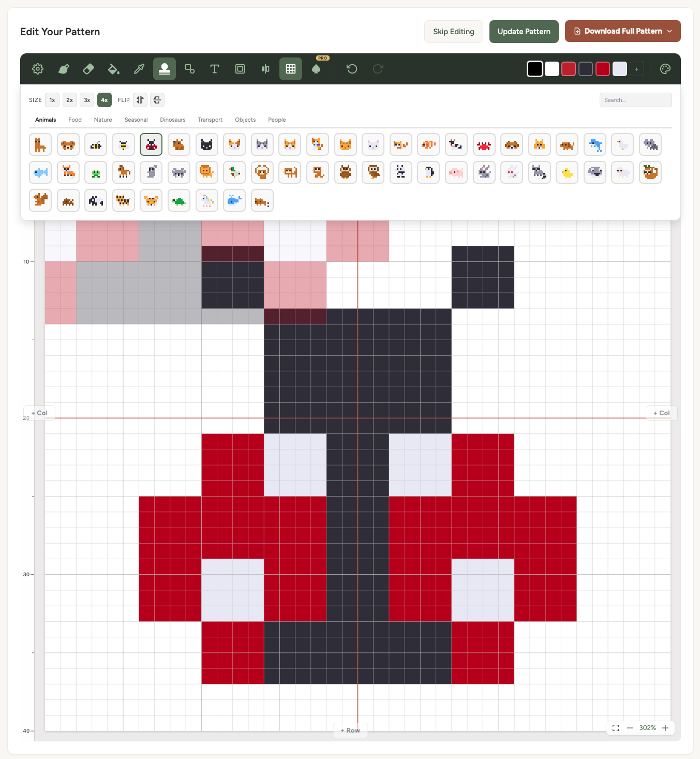Click the mirror symmetry tool
The height and width of the screenshot is (759, 700).
coord(265,69)
